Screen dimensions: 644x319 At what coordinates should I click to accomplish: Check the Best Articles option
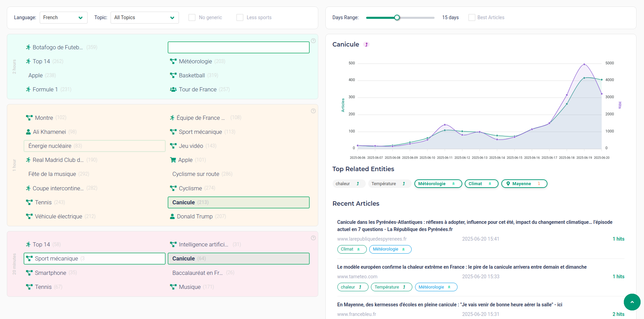pos(472,17)
